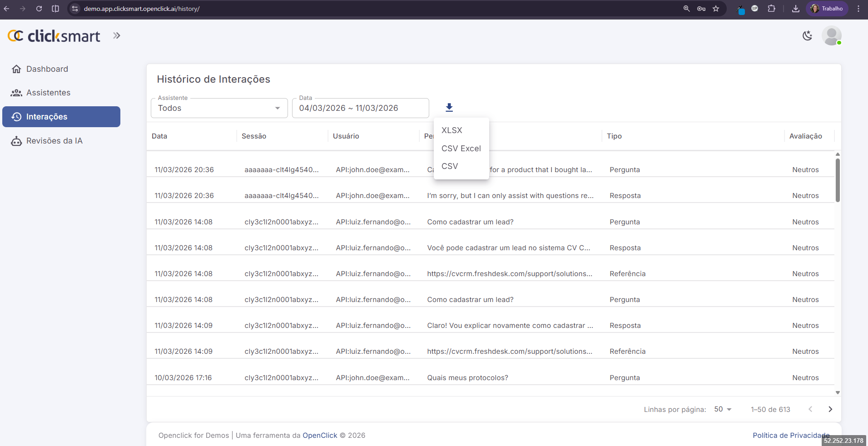Select the Interações sidebar item

pos(61,117)
